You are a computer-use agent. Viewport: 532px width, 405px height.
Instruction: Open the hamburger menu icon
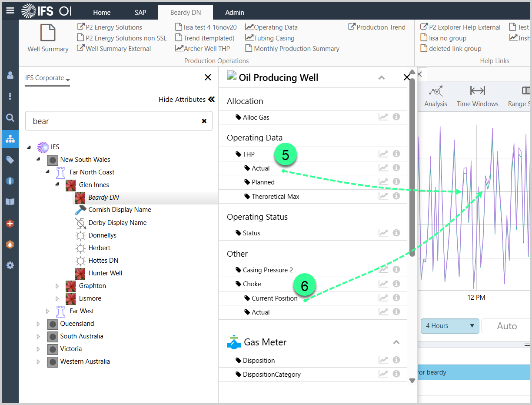[10, 10]
